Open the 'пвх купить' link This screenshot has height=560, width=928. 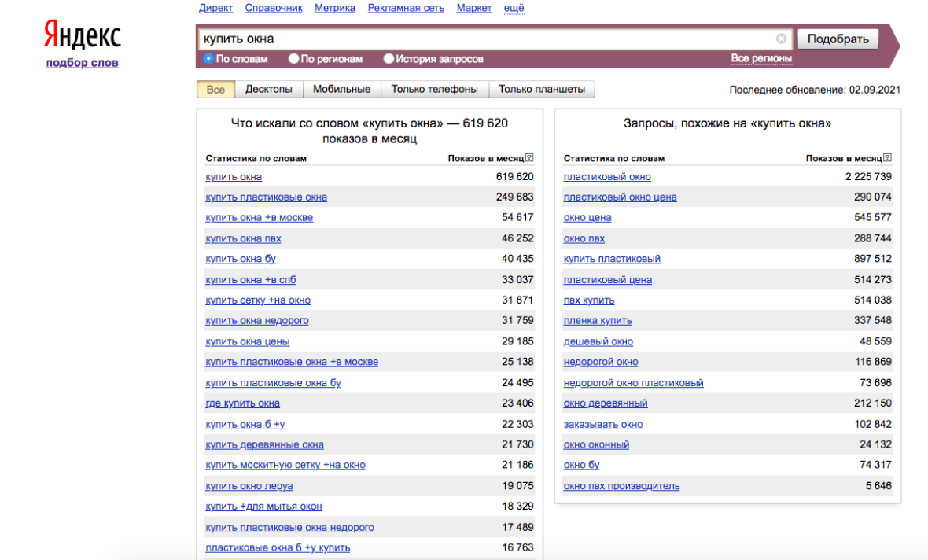(589, 300)
